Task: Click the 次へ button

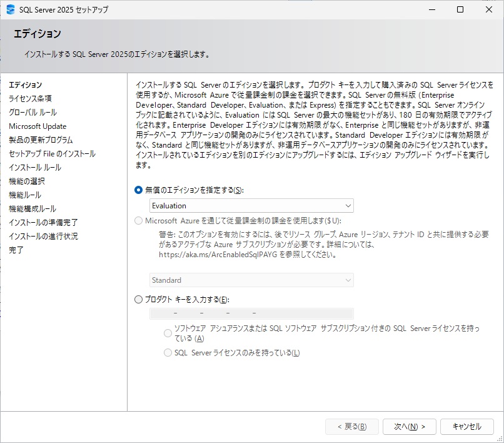Action: pos(409,426)
